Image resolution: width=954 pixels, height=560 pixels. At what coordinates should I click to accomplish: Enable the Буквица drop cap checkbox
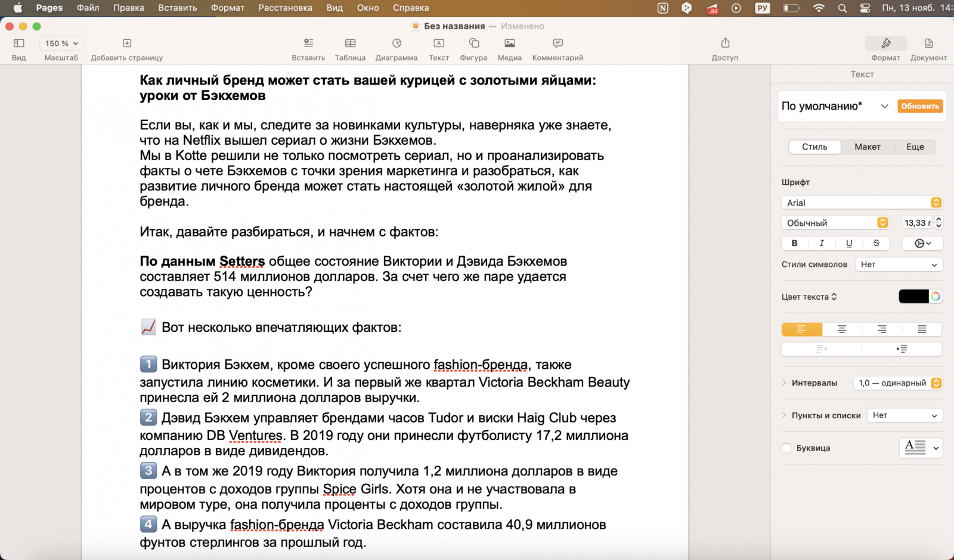786,448
